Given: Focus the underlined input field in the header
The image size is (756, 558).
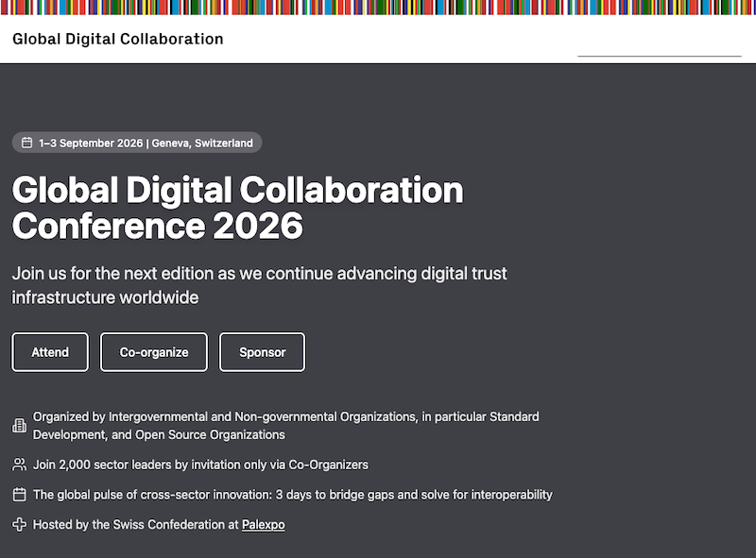Looking at the screenshot, I should point(659,45).
